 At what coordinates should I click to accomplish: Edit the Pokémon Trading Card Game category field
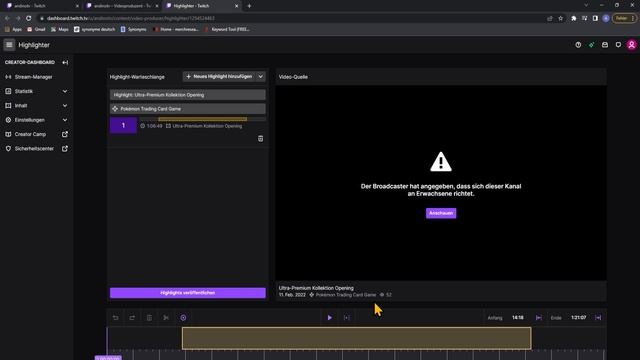[x=188, y=109]
